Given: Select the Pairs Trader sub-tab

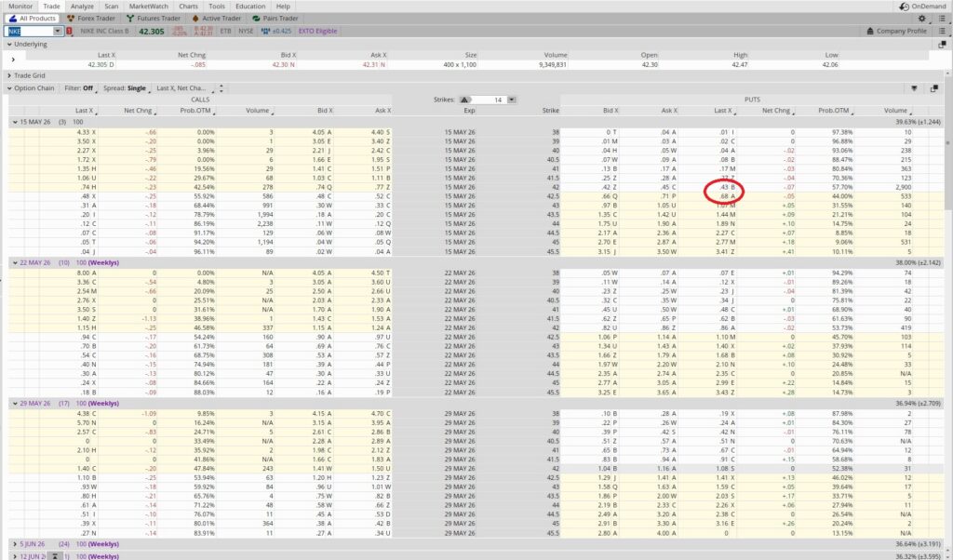Looking at the screenshot, I should tap(275, 19).
